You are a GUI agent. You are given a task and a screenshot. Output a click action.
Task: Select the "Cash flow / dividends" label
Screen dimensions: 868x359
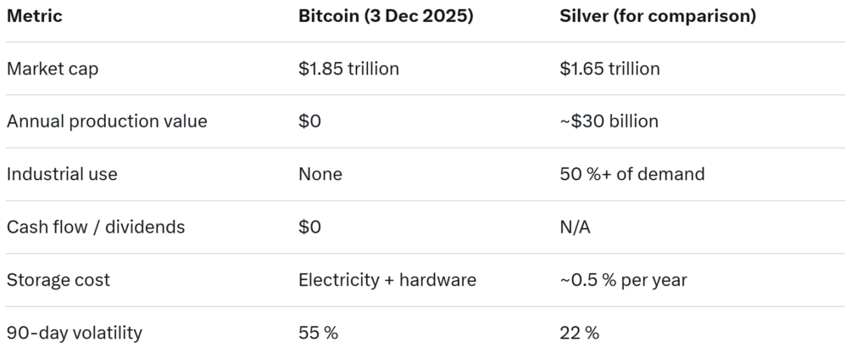96,227
